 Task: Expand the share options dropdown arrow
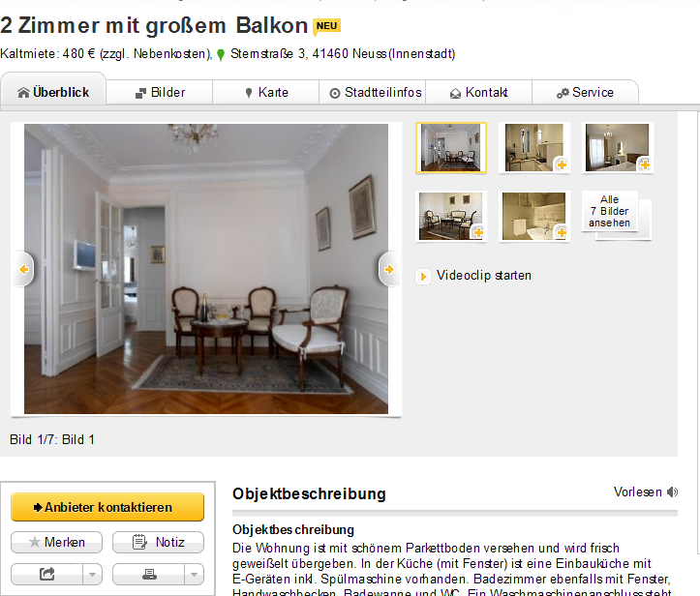(92, 574)
